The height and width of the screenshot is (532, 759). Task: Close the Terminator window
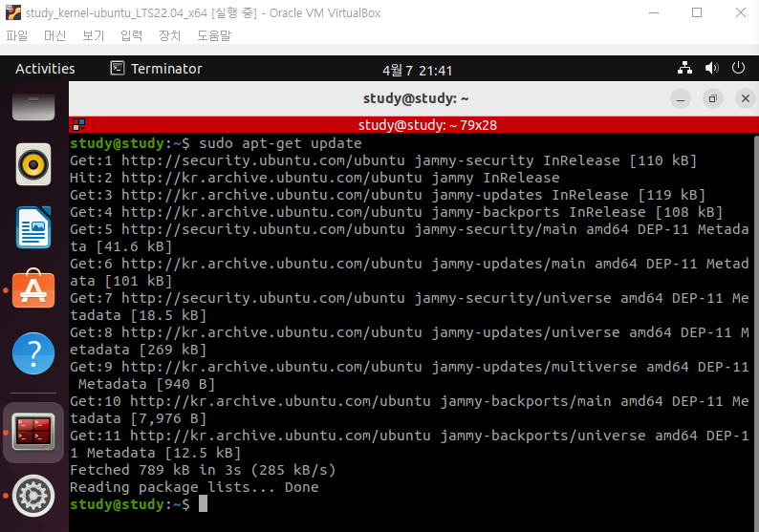tap(746, 98)
